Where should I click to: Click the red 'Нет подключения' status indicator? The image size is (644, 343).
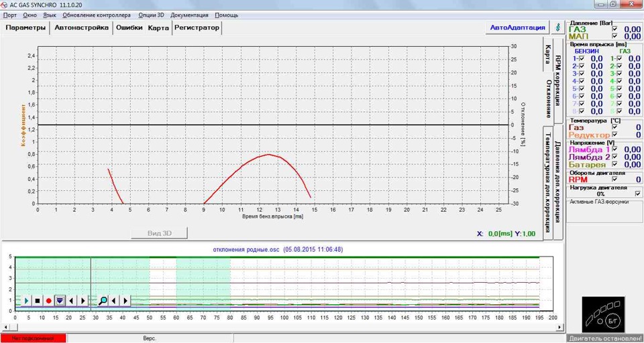coord(33,338)
